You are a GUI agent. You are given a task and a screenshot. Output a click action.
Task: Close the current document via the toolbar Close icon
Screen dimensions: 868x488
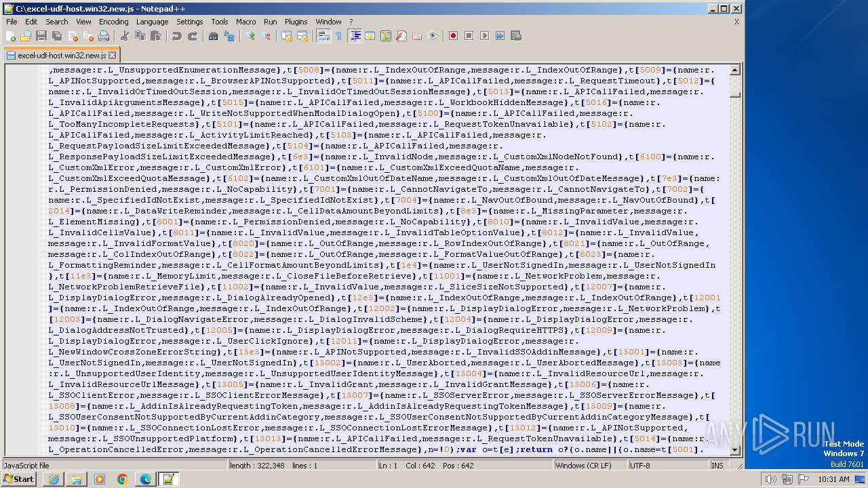73,36
